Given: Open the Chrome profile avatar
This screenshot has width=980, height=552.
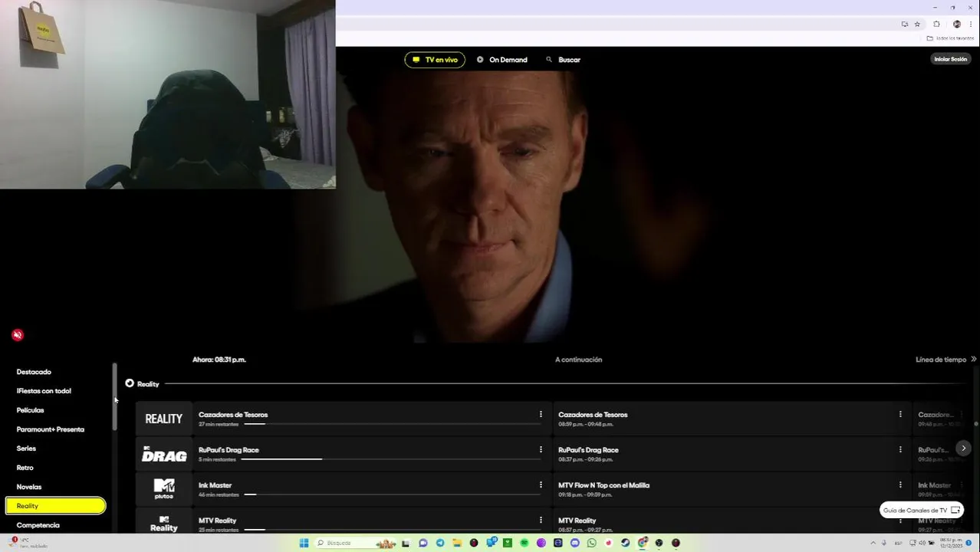Looking at the screenshot, I should point(956,24).
